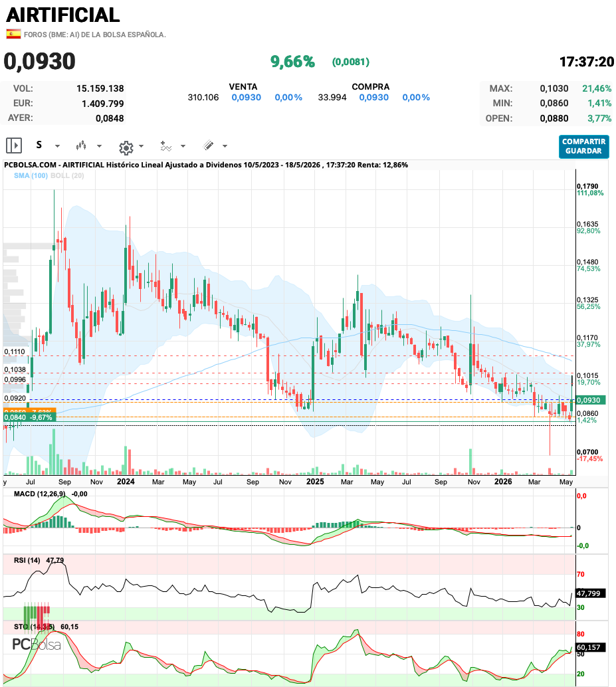The height and width of the screenshot is (687, 616).
Task: Click the 0,1790 top axis price label
Action: pyautogui.click(x=587, y=186)
